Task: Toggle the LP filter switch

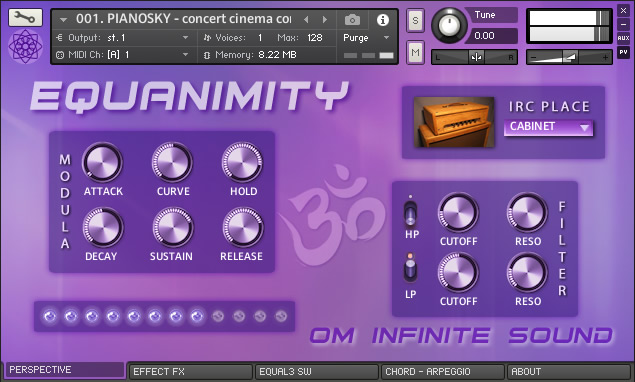Action: pyautogui.click(x=410, y=269)
